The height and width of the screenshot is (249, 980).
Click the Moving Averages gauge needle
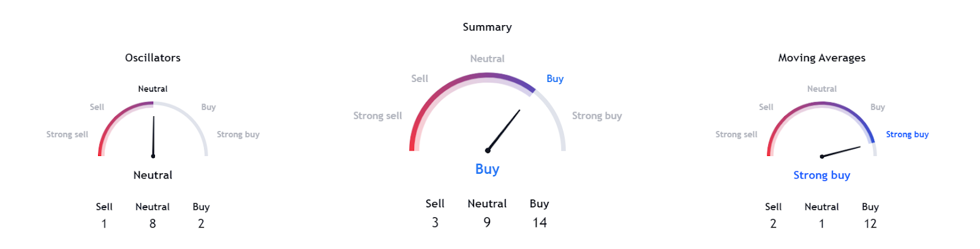(x=841, y=152)
